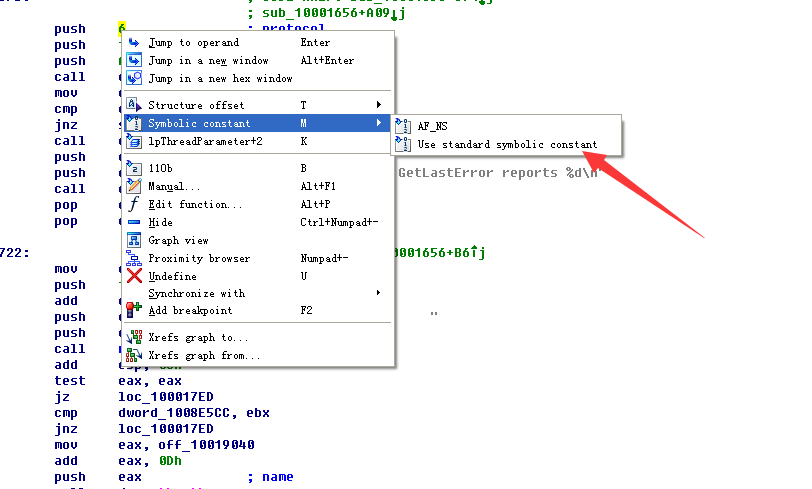Convert operand to binary 110b
Viewport: 812px width, 489px height.
pyautogui.click(x=258, y=168)
